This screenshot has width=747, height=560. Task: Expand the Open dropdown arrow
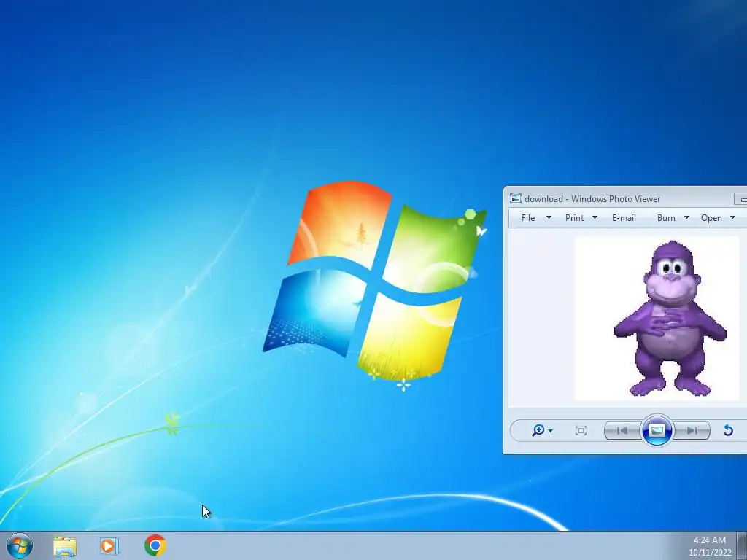[732, 217]
